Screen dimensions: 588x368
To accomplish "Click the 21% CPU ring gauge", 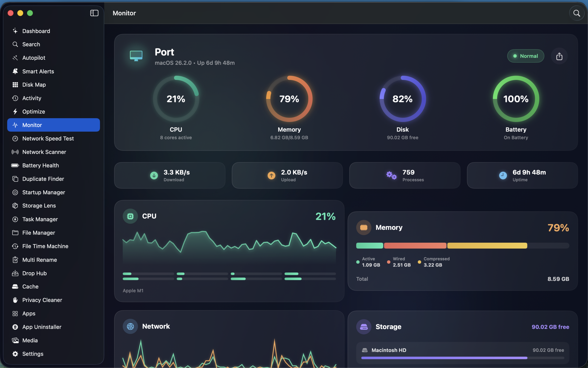I will point(176,99).
